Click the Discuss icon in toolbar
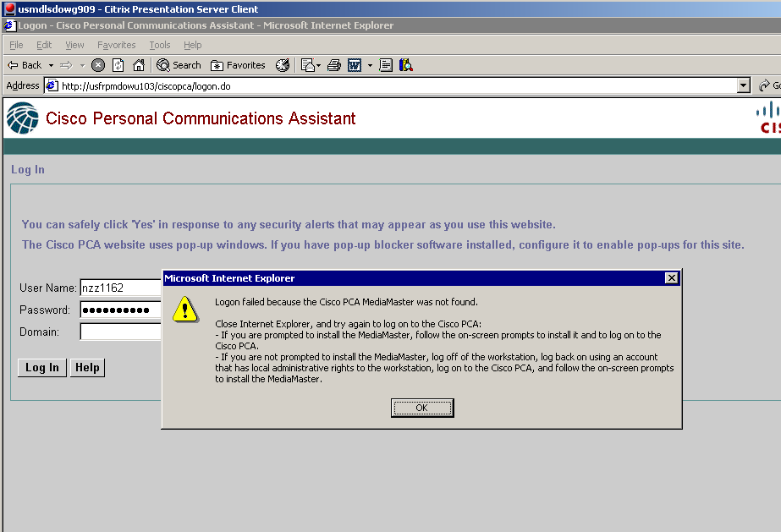Screen dimensions: 781x532 (x=386, y=65)
